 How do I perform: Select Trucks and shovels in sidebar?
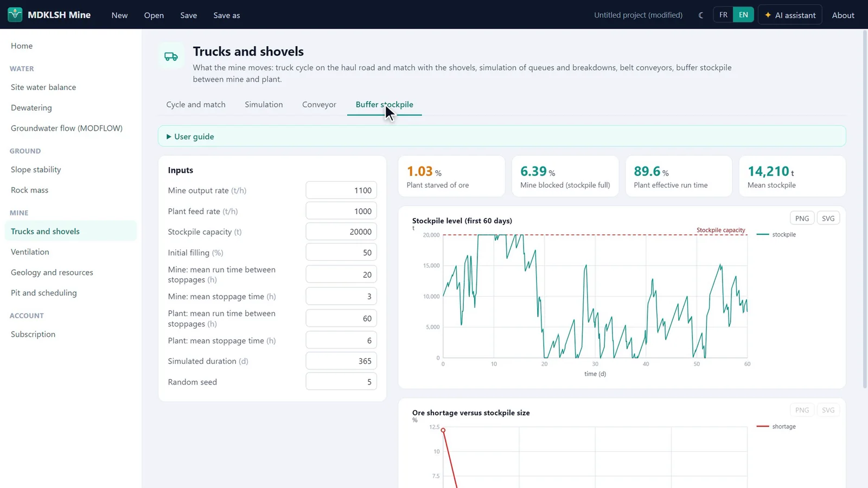click(71, 231)
